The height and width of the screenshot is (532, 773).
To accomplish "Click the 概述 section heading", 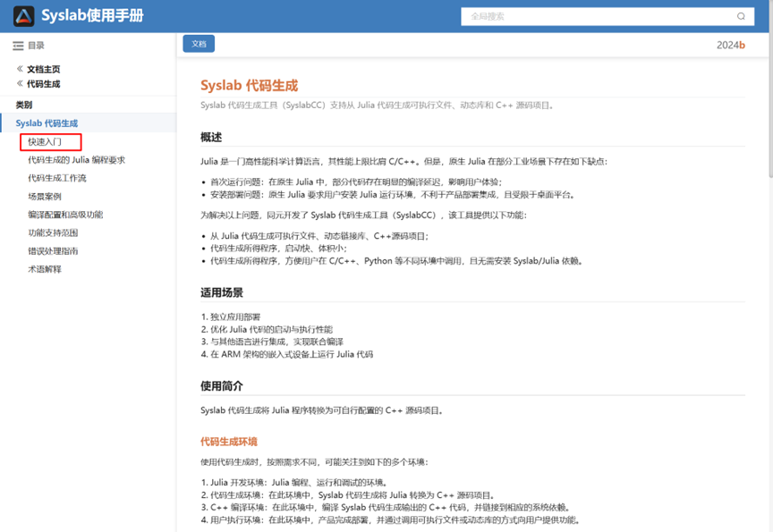I will point(211,138).
